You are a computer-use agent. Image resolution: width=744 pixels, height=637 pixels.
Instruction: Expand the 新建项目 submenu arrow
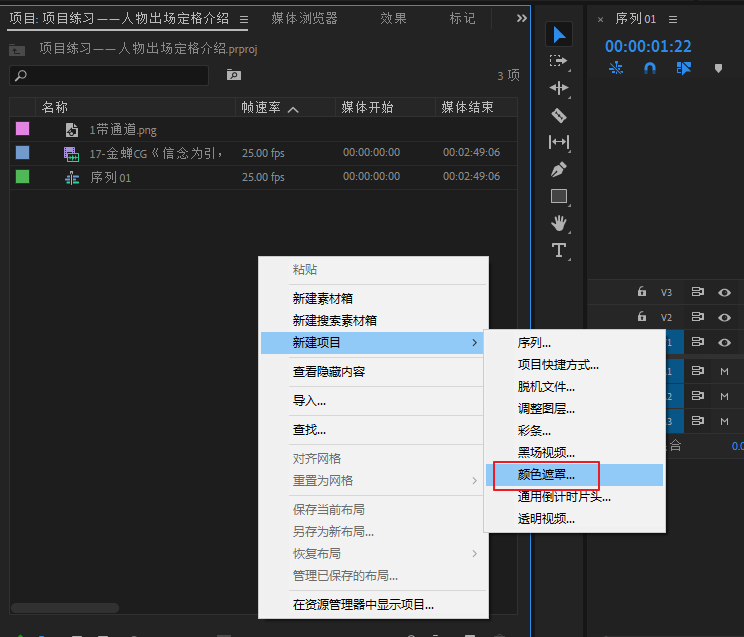coord(474,343)
